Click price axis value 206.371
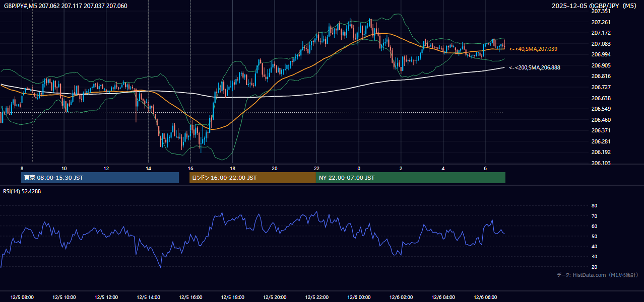Screen dimensions: 644x302 [x=601, y=130]
